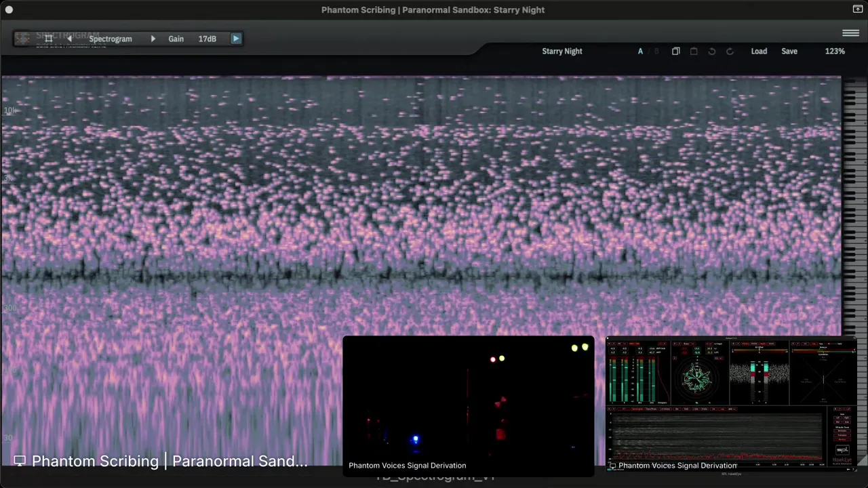Click the Save preset button
Screen dimensions: 868x488
coord(789,51)
